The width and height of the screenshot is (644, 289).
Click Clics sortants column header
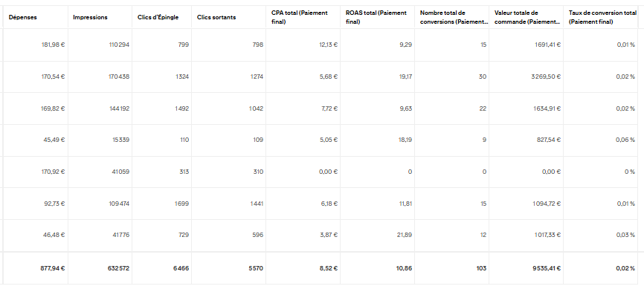216,17
